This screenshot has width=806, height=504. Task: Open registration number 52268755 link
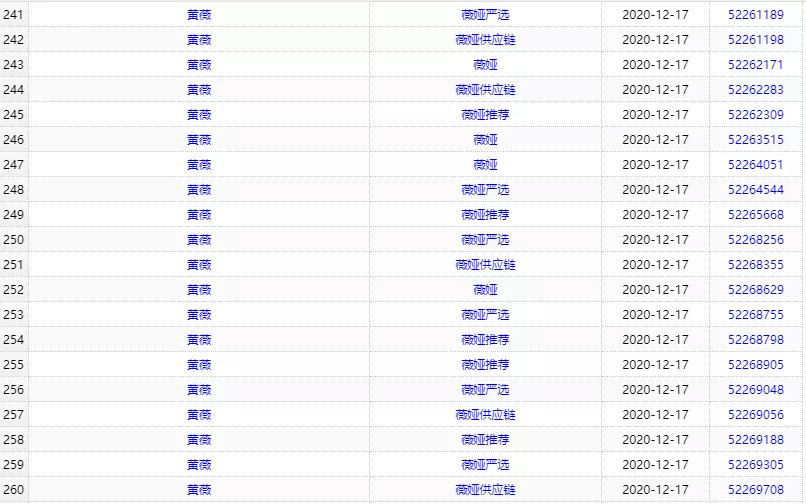(x=756, y=315)
